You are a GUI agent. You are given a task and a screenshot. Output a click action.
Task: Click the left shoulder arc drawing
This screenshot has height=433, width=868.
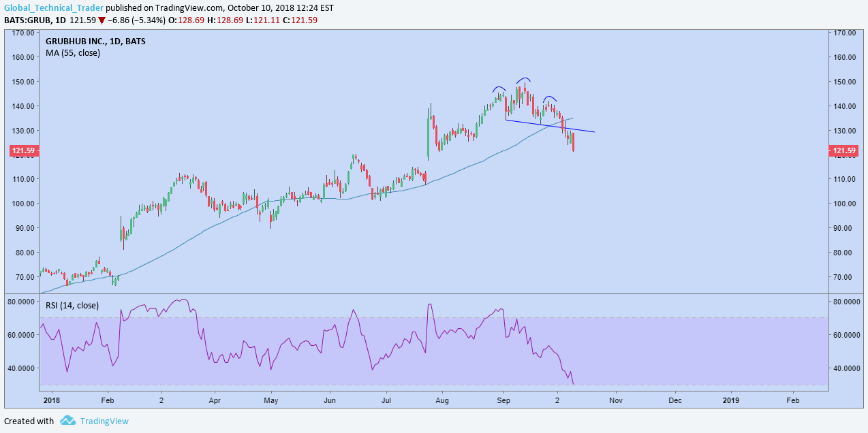click(x=499, y=89)
